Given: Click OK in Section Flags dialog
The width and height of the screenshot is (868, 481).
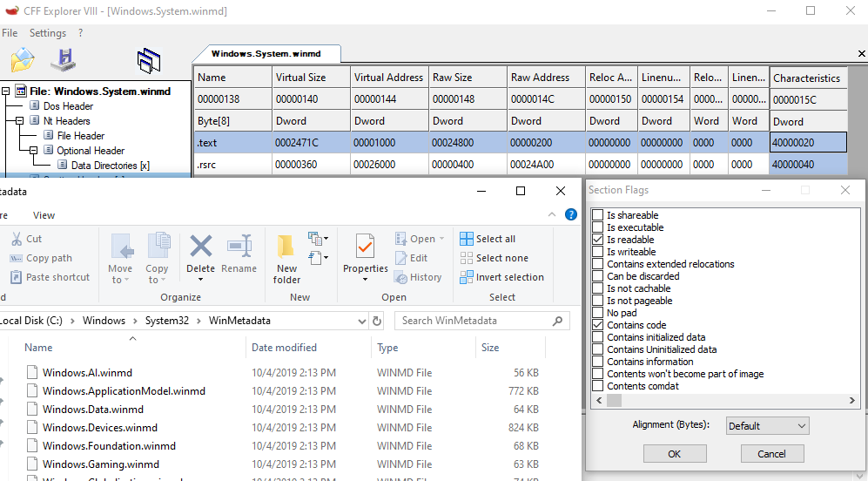Looking at the screenshot, I should [675, 454].
